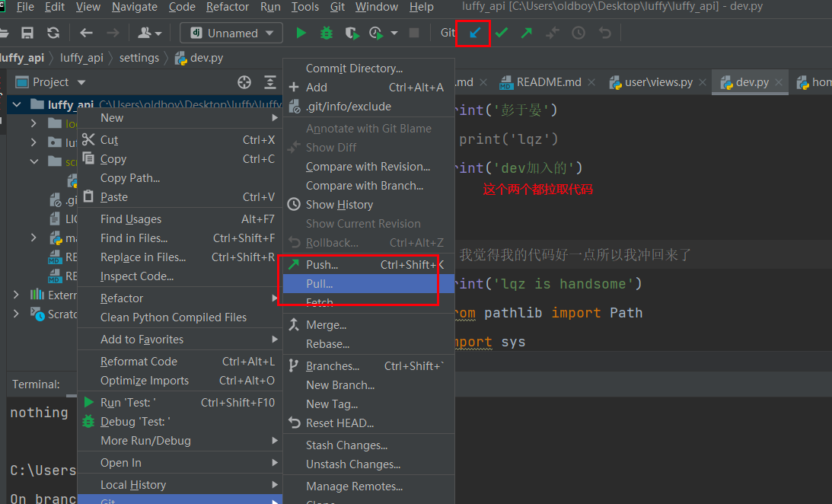Select Rebase... option
The height and width of the screenshot is (504, 832).
(x=368, y=344)
